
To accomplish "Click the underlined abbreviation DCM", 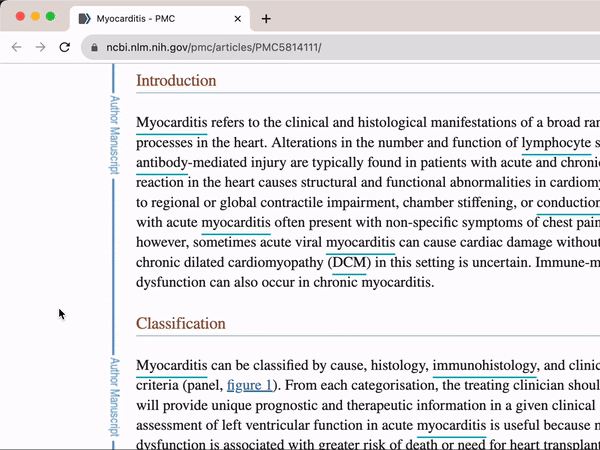I will click(349, 262).
